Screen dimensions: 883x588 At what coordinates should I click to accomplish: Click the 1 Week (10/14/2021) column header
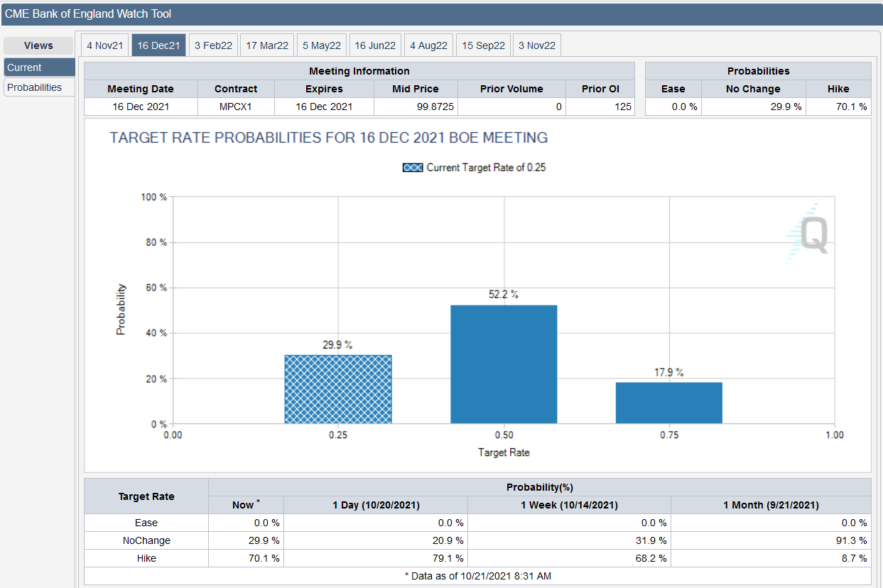click(569, 505)
